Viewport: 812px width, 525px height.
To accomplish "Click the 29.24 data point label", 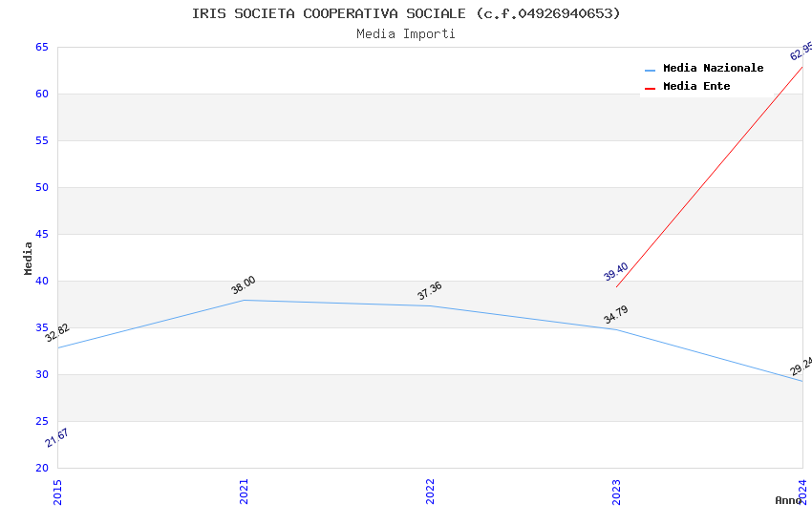I will tap(801, 366).
